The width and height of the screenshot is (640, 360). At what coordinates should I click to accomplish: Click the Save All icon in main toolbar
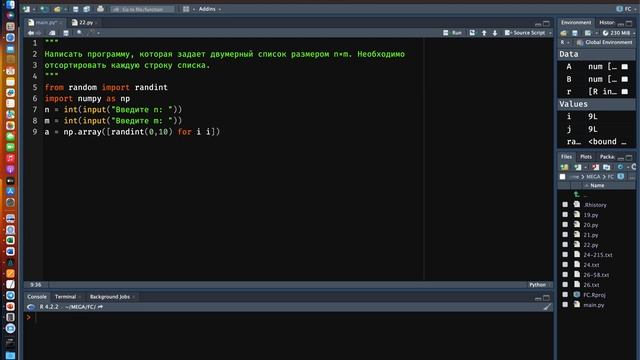(87, 9)
